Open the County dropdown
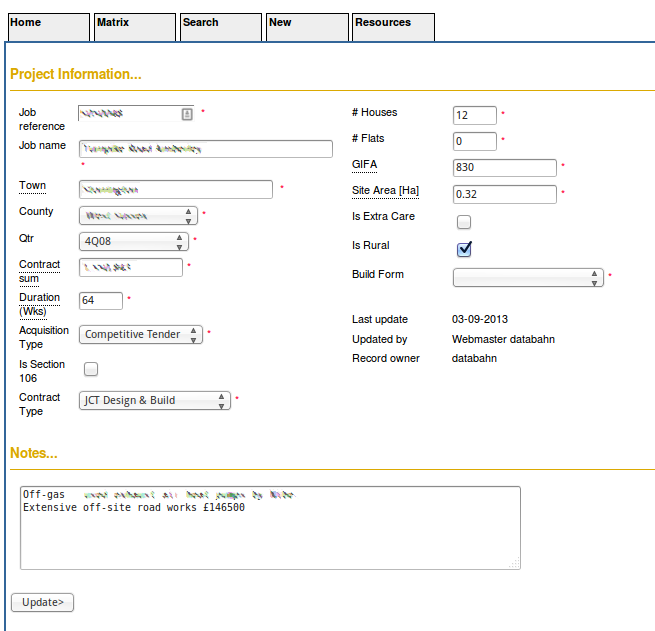This screenshot has width=655, height=631. (138, 216)
